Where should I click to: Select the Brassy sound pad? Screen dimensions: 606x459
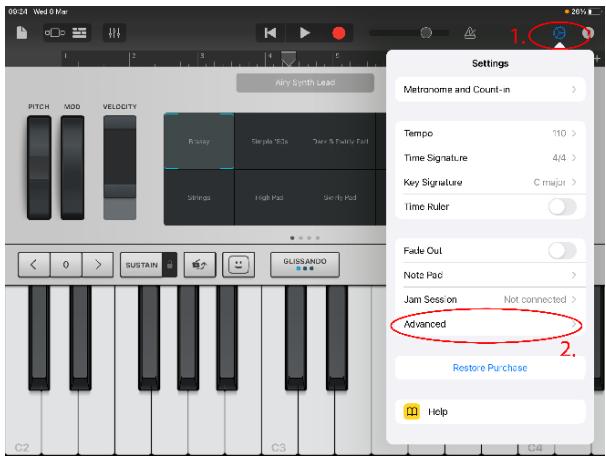199,141
